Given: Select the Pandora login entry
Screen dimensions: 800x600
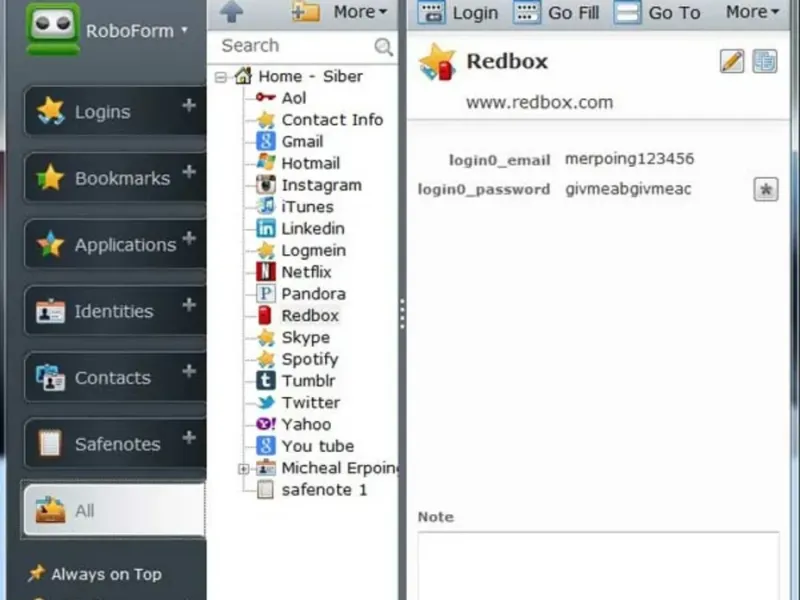Looking at the screenshot, I should pyautogui.click(x=301, y=294).
